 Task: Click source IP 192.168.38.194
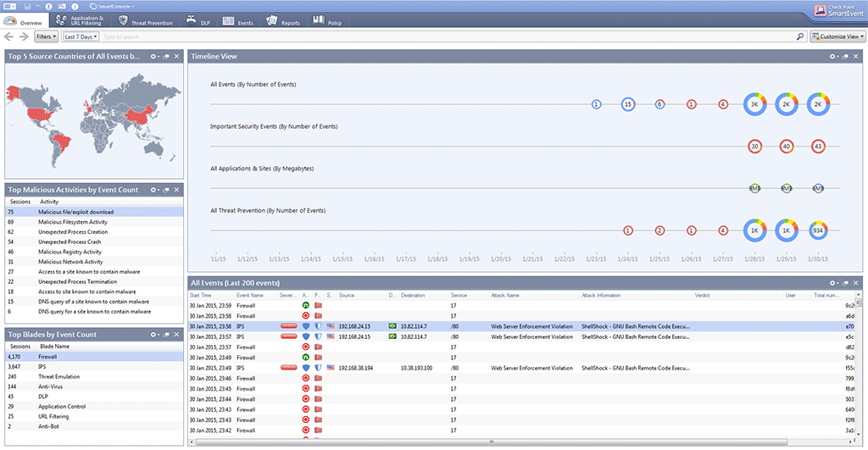tap(355, 368)
